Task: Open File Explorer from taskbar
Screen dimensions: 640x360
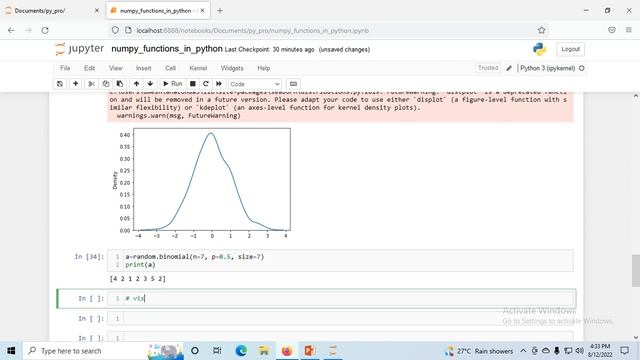Action: (264, 351)
